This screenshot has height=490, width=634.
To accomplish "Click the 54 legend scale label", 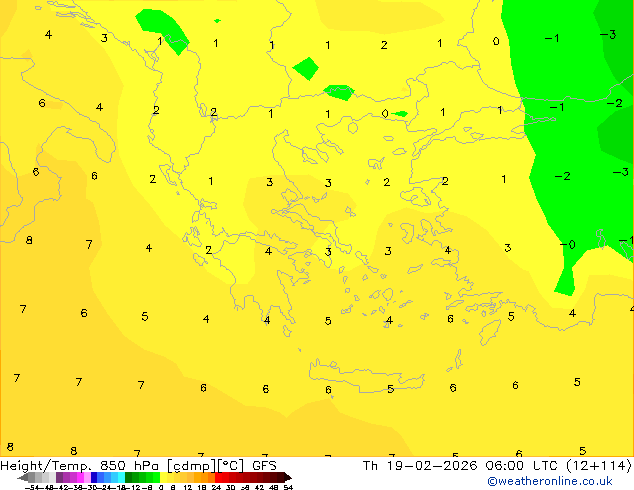I will point(288,487).
